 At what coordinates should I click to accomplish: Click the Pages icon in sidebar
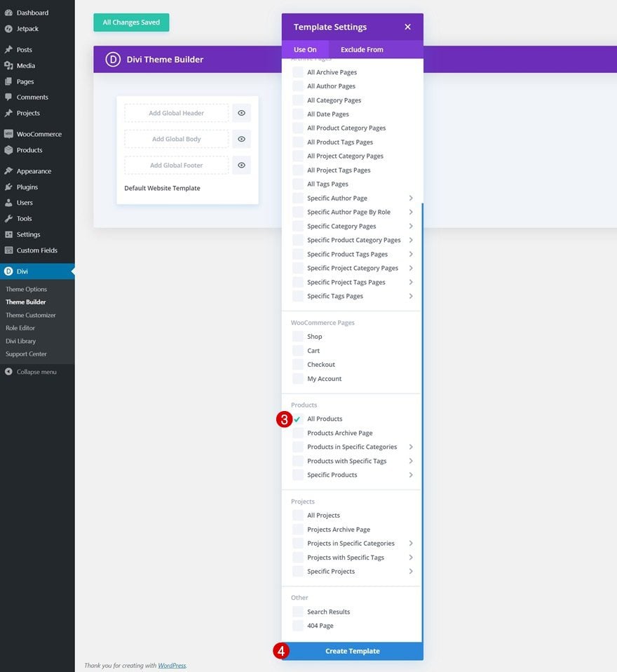point(8,81)
